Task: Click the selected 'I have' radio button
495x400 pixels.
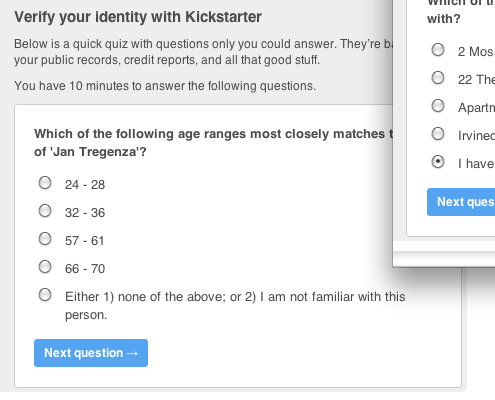Action: pyautogui.click(x=438, y=162)
